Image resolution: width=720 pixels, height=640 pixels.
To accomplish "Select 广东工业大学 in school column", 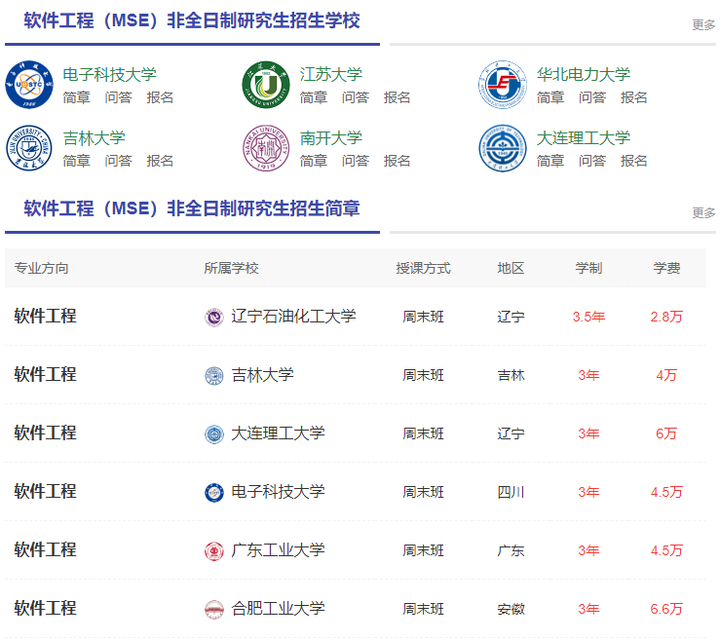I will point(278,550).
